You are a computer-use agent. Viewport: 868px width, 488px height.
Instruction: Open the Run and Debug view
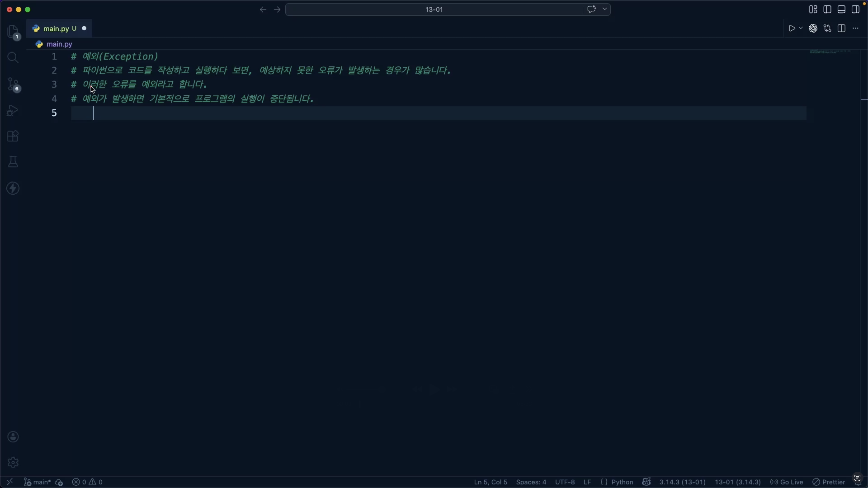coord(13,111)
